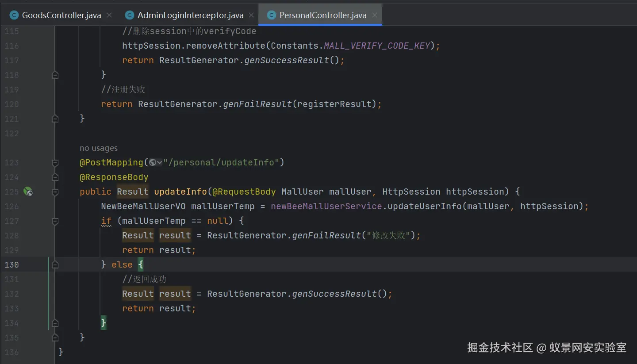Click line number 125 in the gutter

[12, 192]
